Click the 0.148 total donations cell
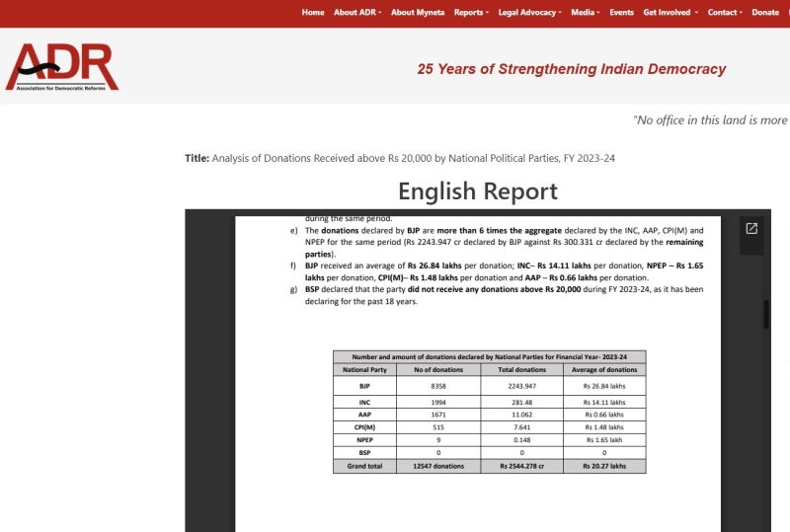 [522, 440]
